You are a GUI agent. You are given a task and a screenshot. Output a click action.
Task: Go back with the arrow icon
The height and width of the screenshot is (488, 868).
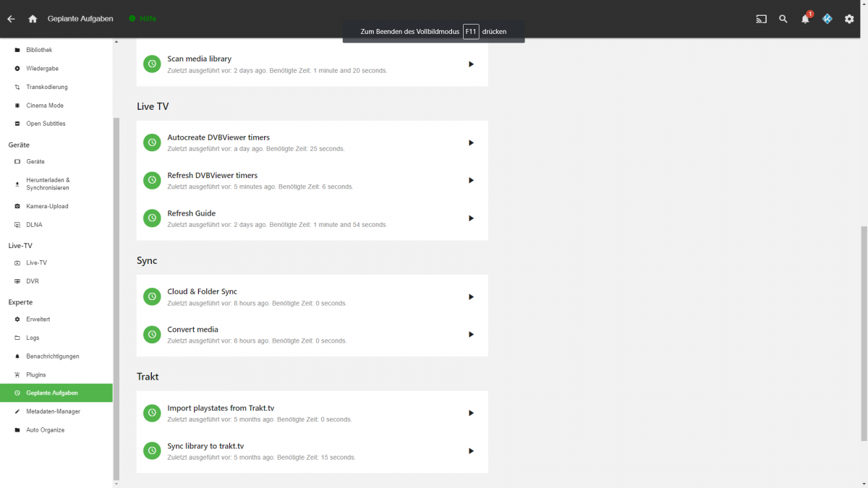tap(11, 19)
